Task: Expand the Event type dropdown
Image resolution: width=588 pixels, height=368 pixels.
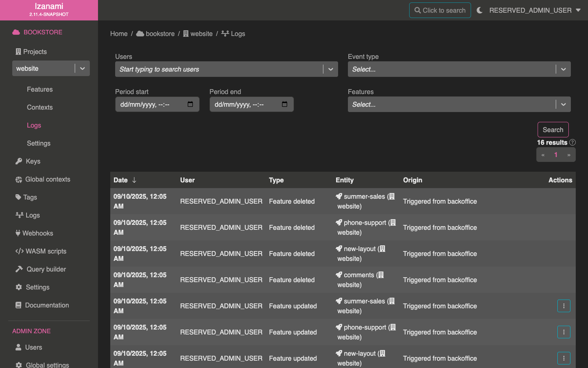Action: coord(563,69)
